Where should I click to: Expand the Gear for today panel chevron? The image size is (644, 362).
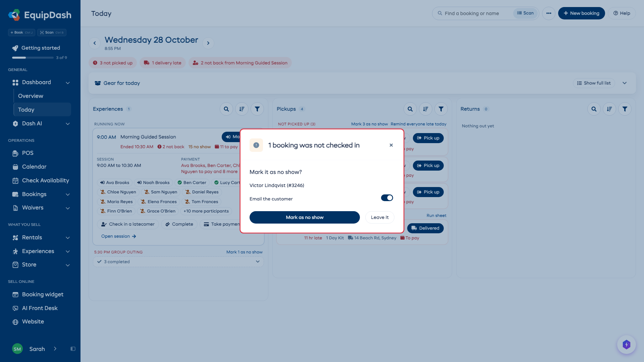point(625,83)
